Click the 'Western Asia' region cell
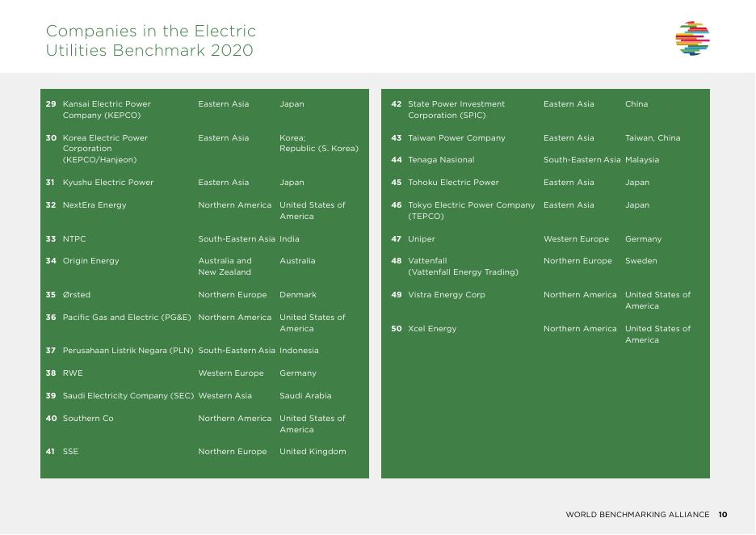Viewport: 756px width, 535px height. pos(225,395)
